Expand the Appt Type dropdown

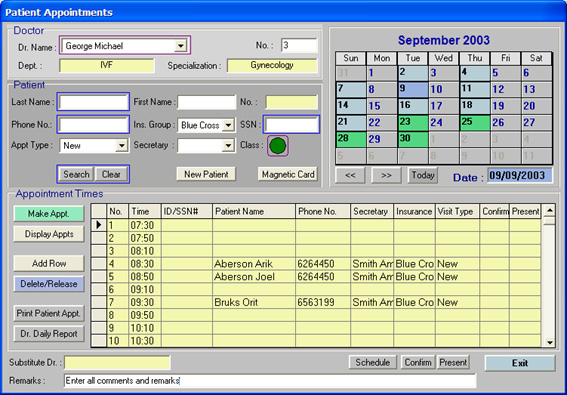pyautogui.click(x=122, y=146)
